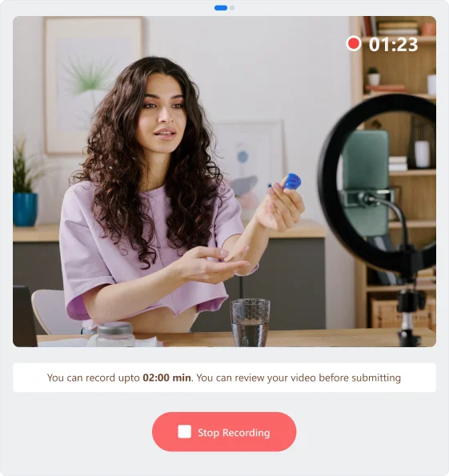Stop the recording via Stop Recording label
Image resolution: width=449 pixels, height=476 pixels.
click(x=234, y=432)
